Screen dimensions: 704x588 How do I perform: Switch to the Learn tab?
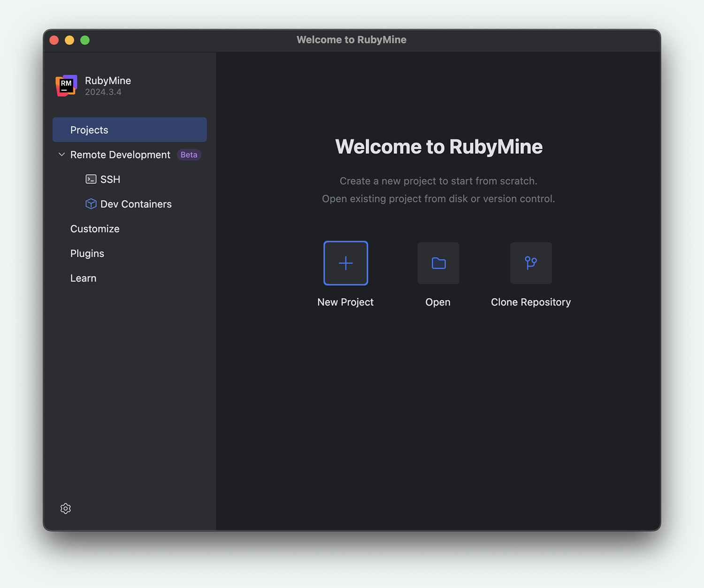84,278
